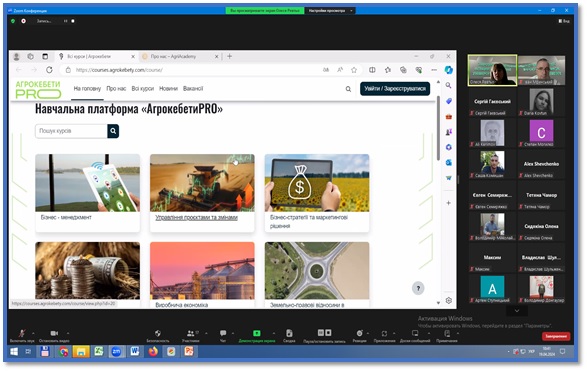Expand video options arrow beside camera
587x371 pixels.
tap(68, 333)
